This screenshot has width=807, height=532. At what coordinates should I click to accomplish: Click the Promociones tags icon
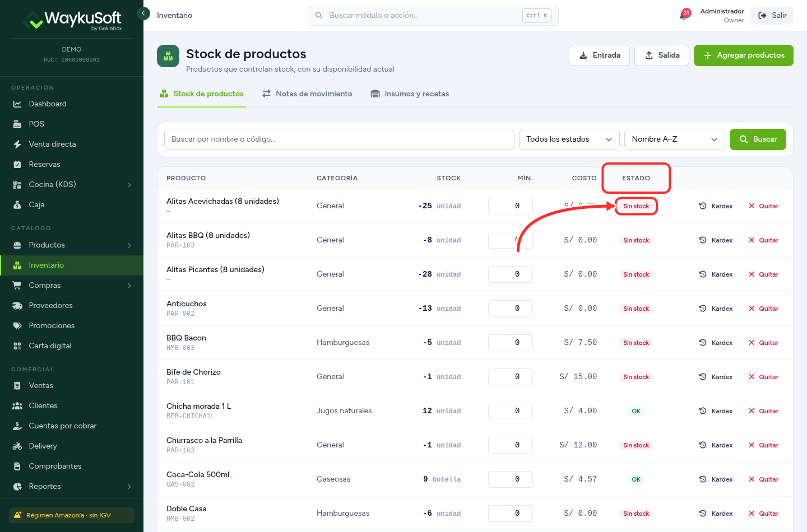[17, 326]
